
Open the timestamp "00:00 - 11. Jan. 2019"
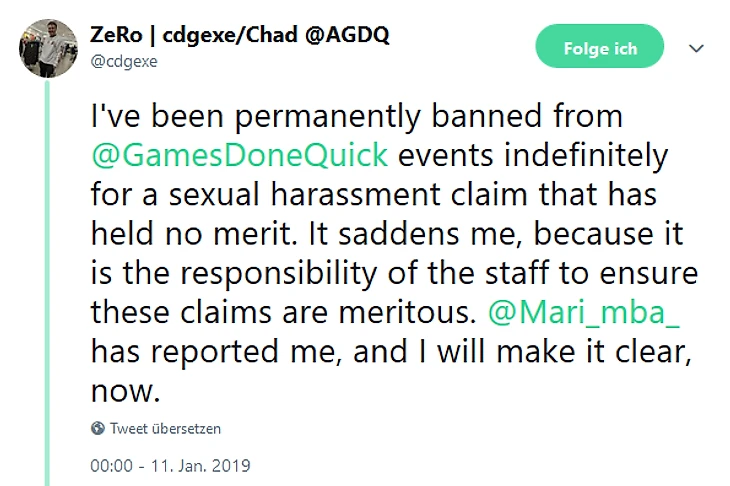[170, 465]
